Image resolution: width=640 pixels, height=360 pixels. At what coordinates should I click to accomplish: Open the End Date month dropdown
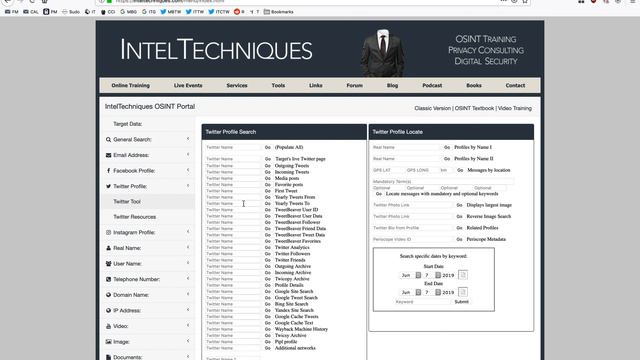pyautogui.click(x=410, y=292)
